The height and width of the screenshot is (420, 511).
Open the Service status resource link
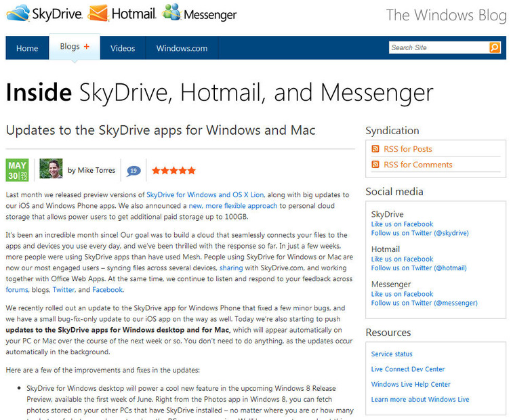tap(392, 354)
